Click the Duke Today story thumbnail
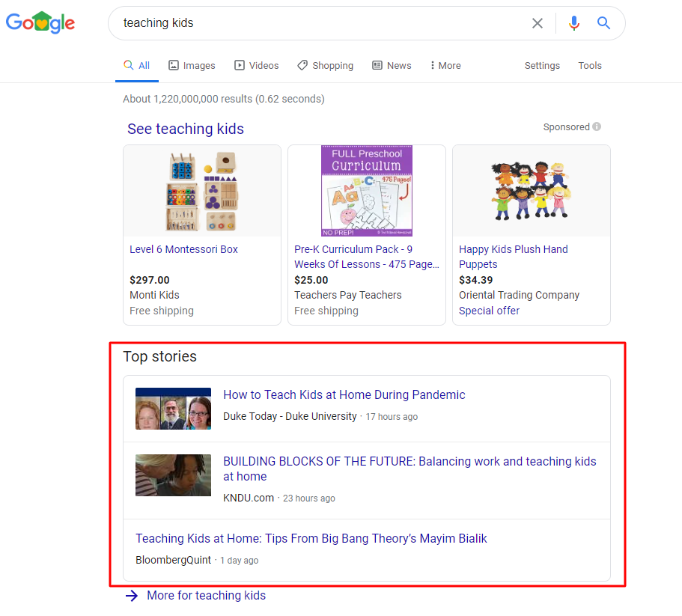Viewport: 682px width, 616px height. (x=173, y=409)
